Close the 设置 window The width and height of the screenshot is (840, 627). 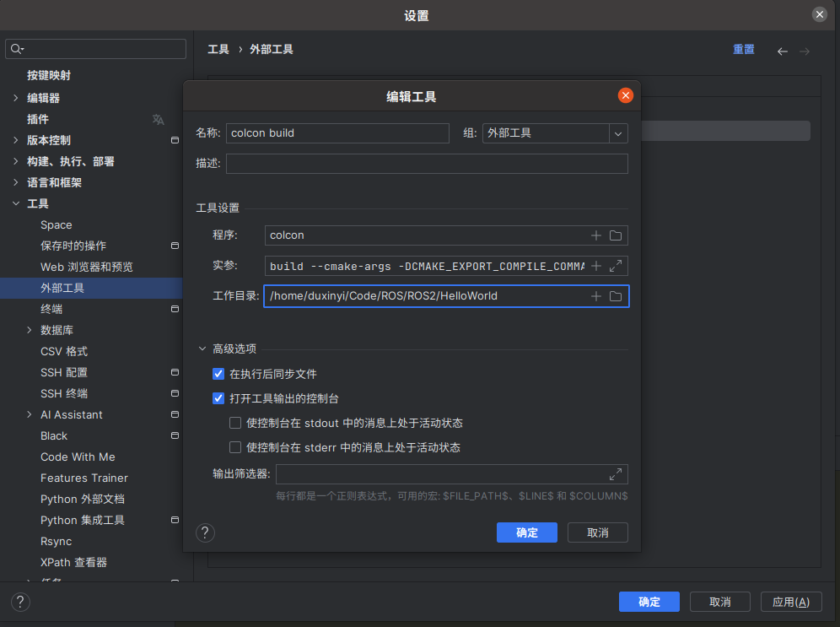(x=819, y=14)
